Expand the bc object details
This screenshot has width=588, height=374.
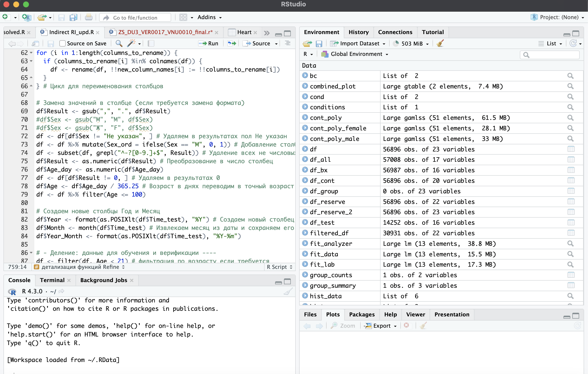[305, 75]
